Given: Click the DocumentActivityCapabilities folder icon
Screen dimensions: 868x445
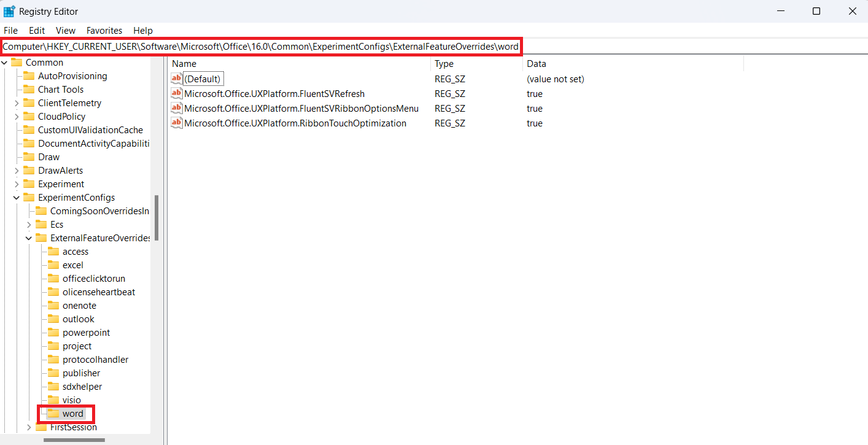Looking at the screenshot, I should coord(29,144).
